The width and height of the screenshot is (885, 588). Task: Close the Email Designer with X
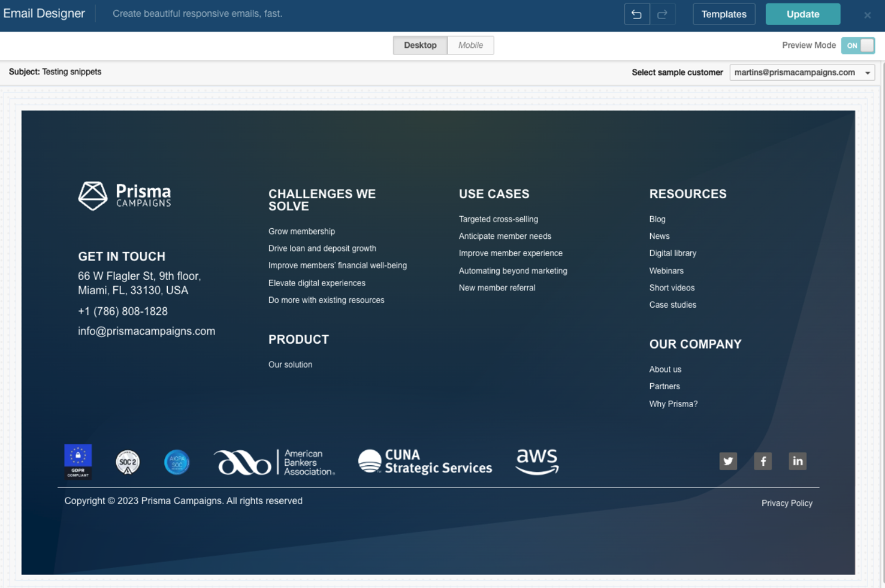click(867, 15)
